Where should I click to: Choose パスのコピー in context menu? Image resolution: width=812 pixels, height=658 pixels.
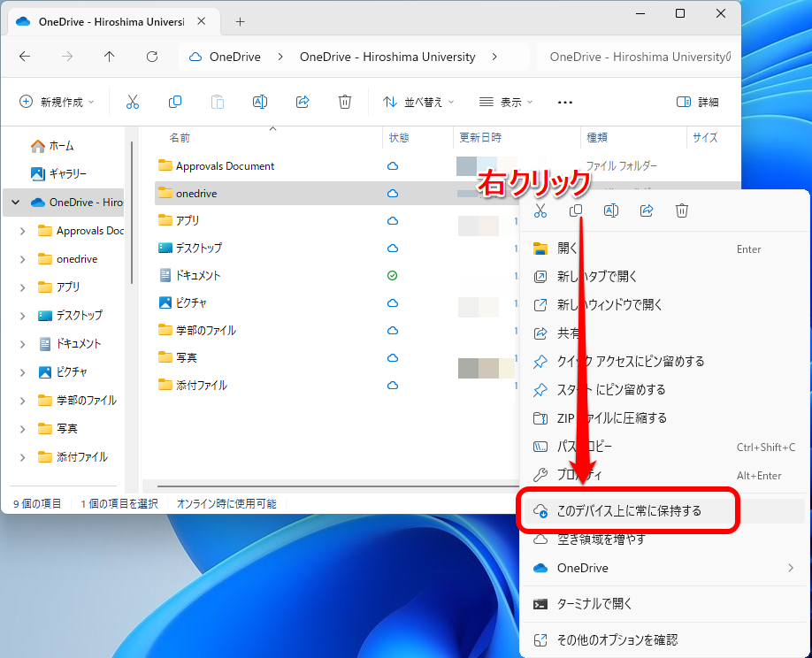[664, 447]
